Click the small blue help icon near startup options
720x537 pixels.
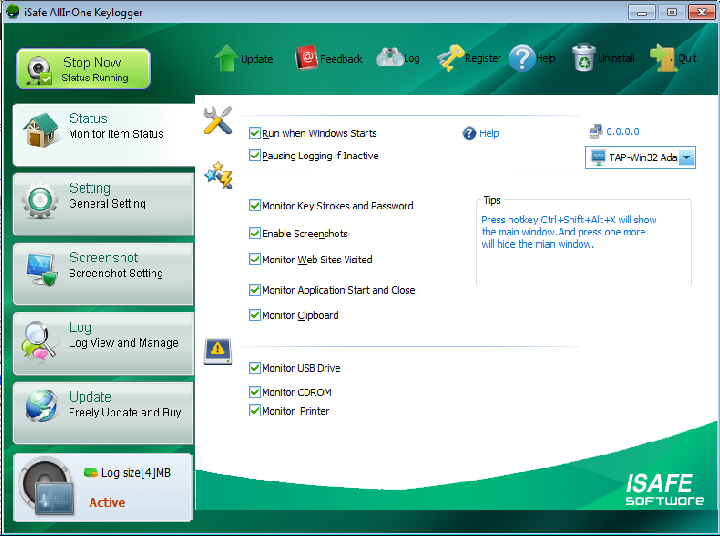coord(469,133)
